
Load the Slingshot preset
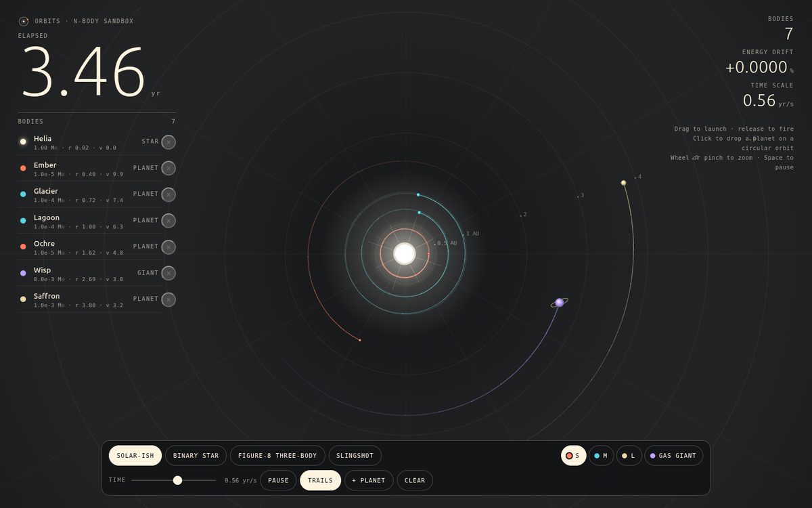pyautogui.click(x=355, y=456)
